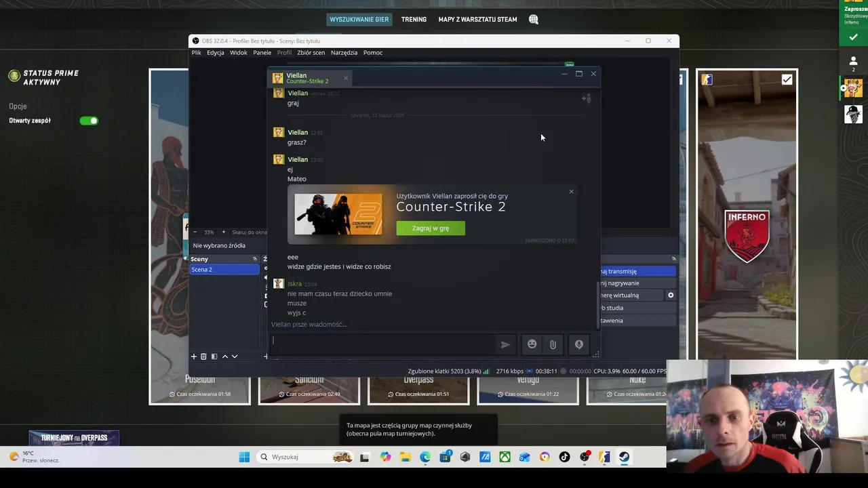Toggle the Otwarty zespół switch

89,121
